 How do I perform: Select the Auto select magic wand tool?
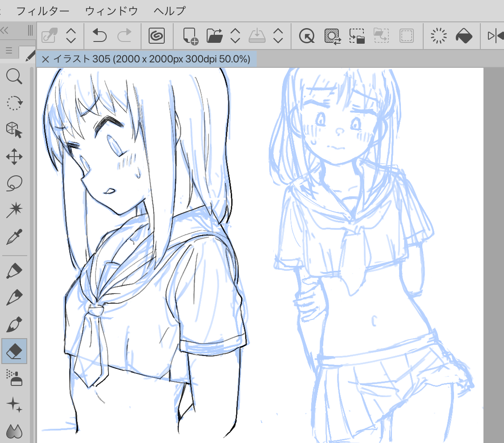point(14,210)
